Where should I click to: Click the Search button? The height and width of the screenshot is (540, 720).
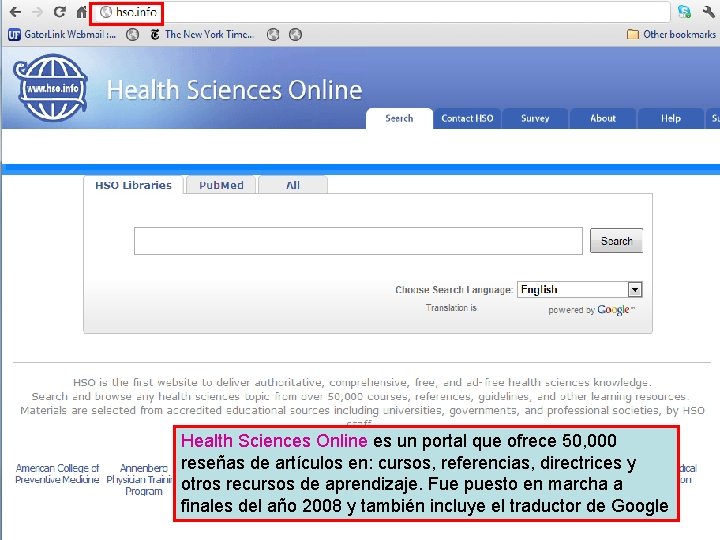click(x=616, y=241)
